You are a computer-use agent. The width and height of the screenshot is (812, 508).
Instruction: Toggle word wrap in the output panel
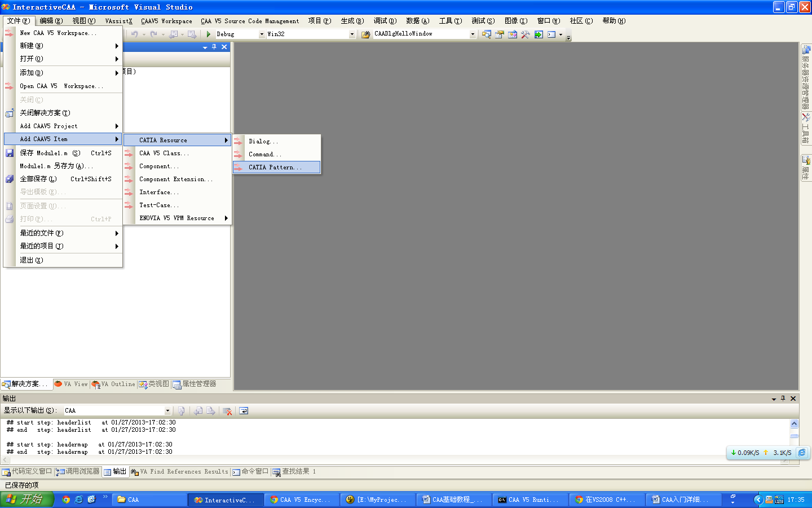point(244,411)
